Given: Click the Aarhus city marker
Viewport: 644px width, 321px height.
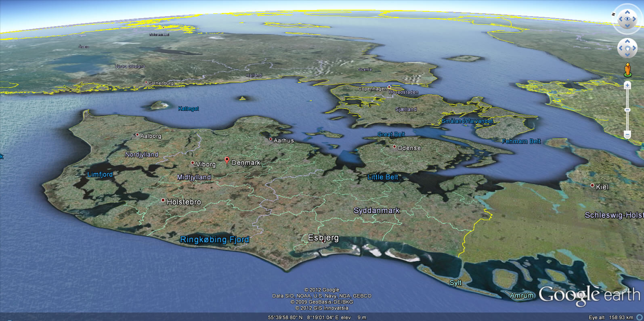Looking at the screenshot, I should 271,139.
